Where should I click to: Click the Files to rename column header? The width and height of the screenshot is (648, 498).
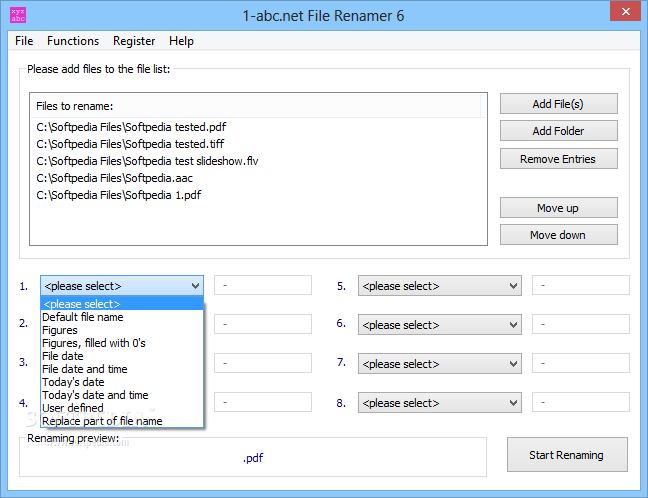point(255,106)
